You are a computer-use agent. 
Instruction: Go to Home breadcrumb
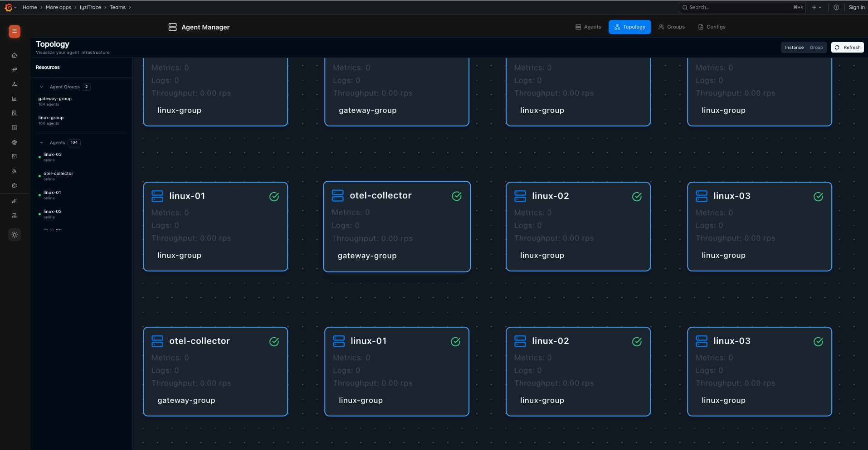click(x=30, y=7)
